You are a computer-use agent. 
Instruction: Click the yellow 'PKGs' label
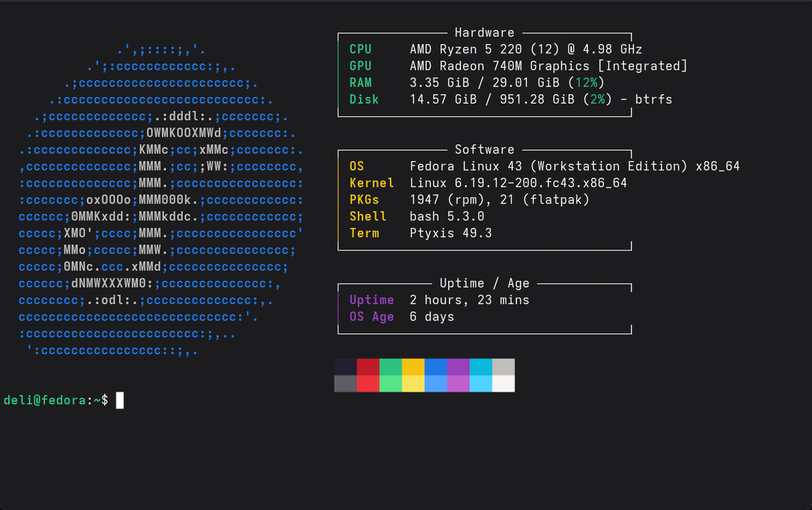point(364,200)
